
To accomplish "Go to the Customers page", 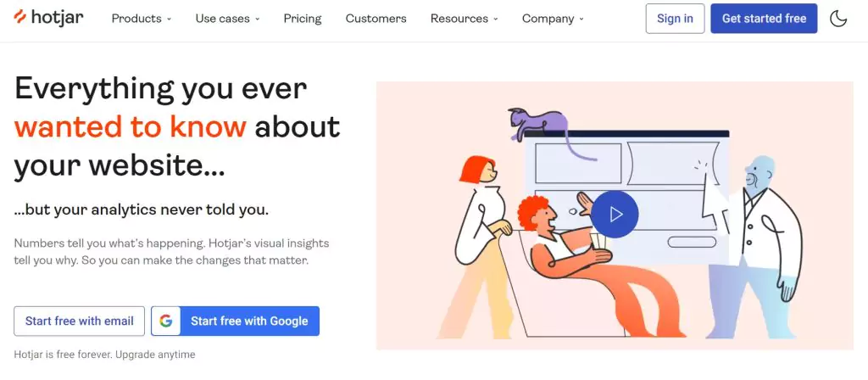I will [376, 19].
